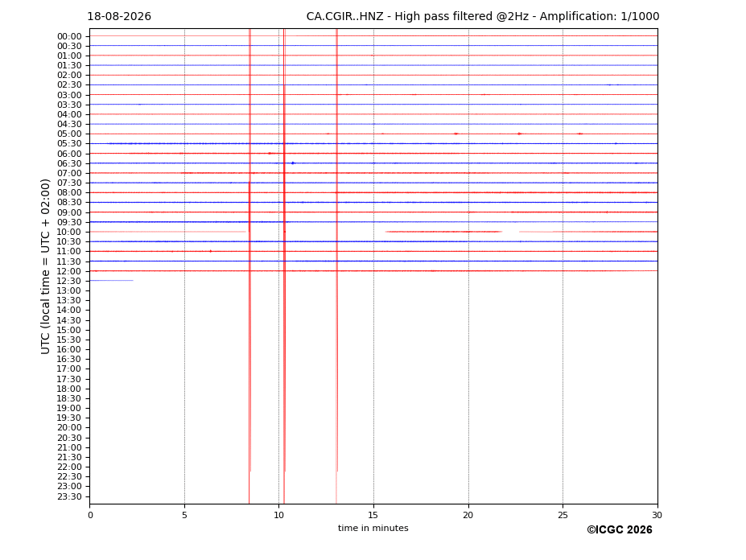The height and width of the screenshot is (560, 746).
Task: Click the 08:00 time row label
Action: [x=69, y=192]
